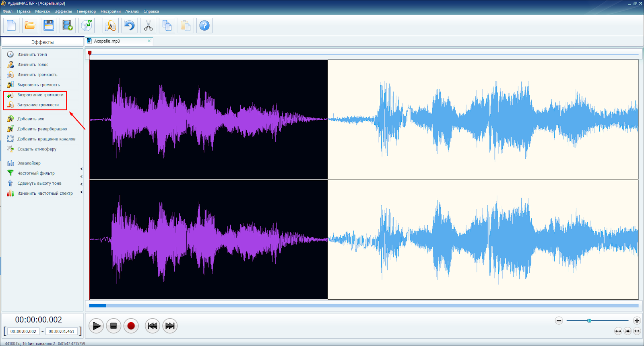Click the horizontal scrollbar thumb under waveform
The image size is (644, 346).
pyautogui.click(x=97, y=306)
